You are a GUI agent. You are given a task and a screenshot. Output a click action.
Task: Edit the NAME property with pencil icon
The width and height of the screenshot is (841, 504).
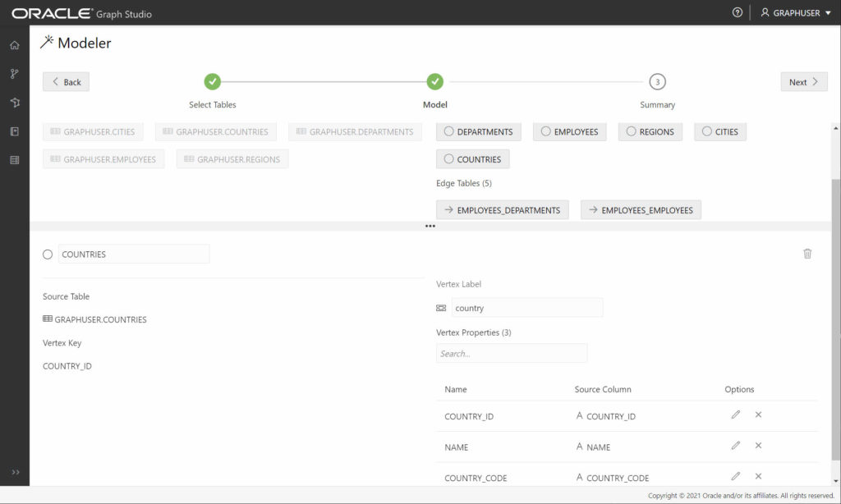tap(735, 446)
